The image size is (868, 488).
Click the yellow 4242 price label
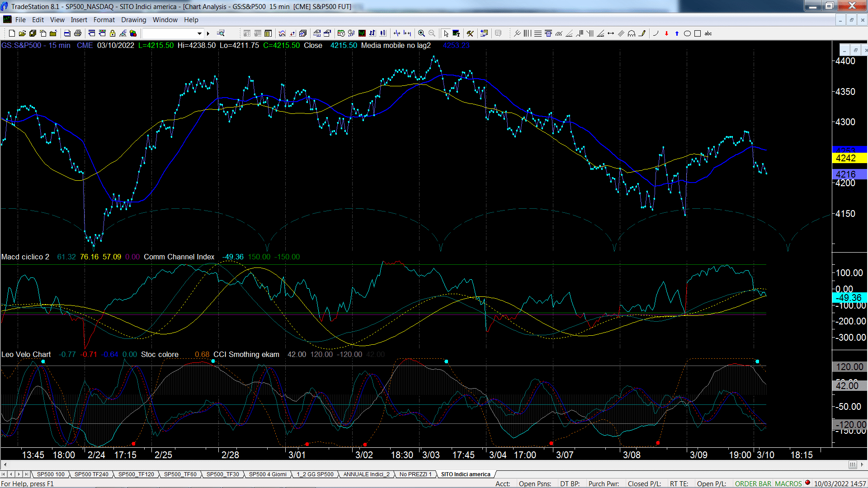click(849, 158)
